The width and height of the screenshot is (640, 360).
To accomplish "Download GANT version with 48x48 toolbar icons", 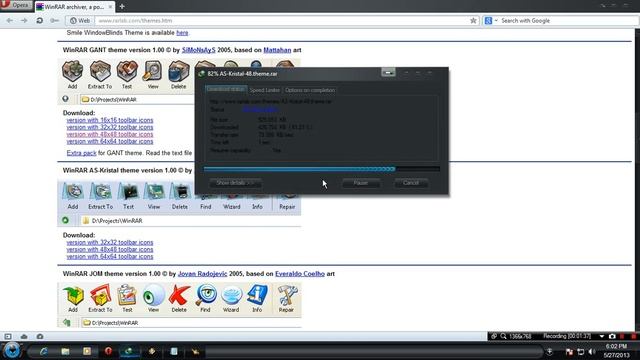I will (110, 134).
